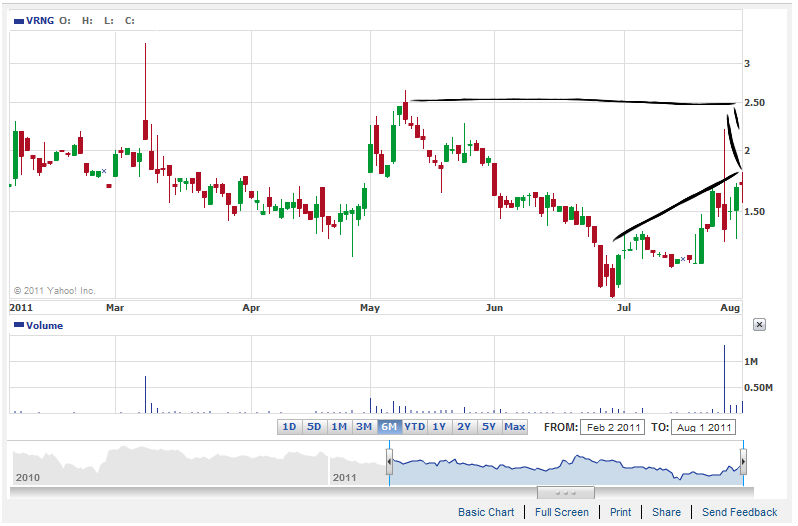Click the Mar axis label
The image size is (798, 526).
click(115, 308)
